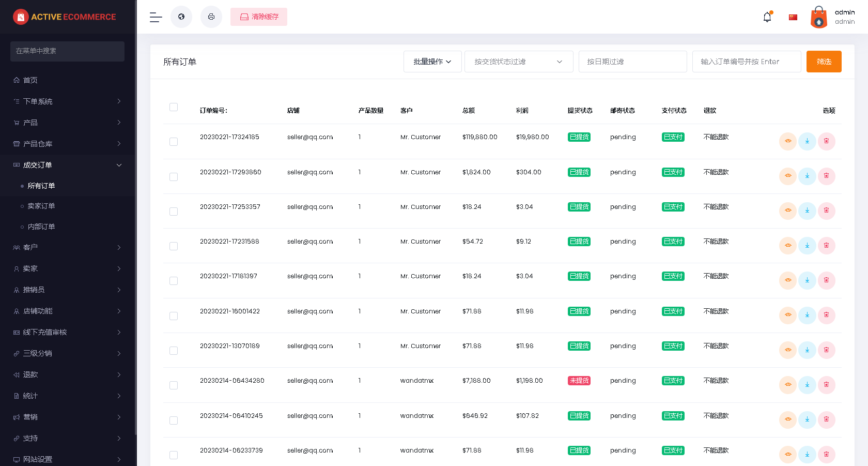View order 20230221-17181397 details
This screenshot has width=868, height=466.
[x=788, y=280]
